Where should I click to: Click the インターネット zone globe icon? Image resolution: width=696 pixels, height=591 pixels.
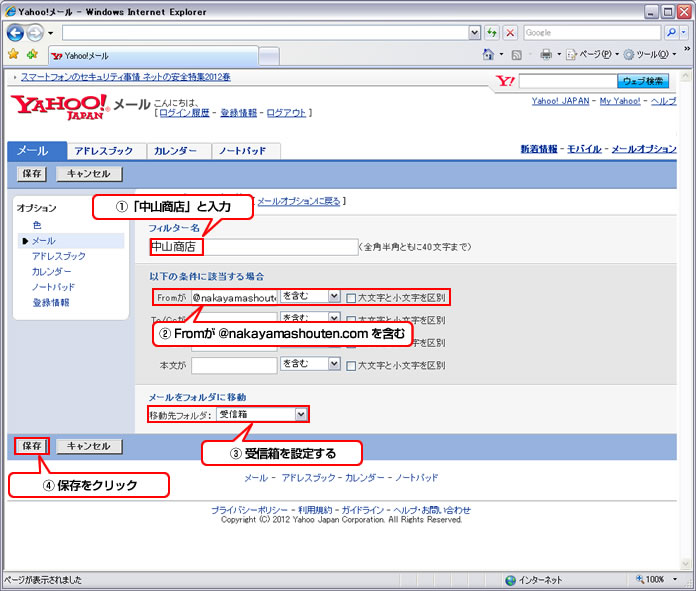click(x=511, y=580)
